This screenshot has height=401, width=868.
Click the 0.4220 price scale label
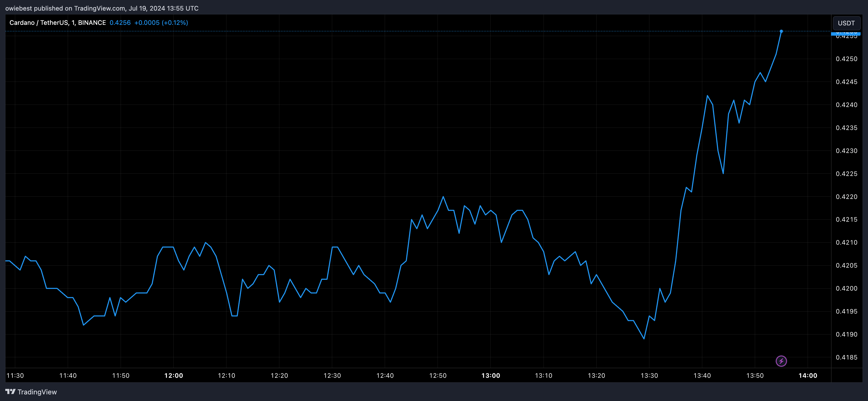(846, 197)
